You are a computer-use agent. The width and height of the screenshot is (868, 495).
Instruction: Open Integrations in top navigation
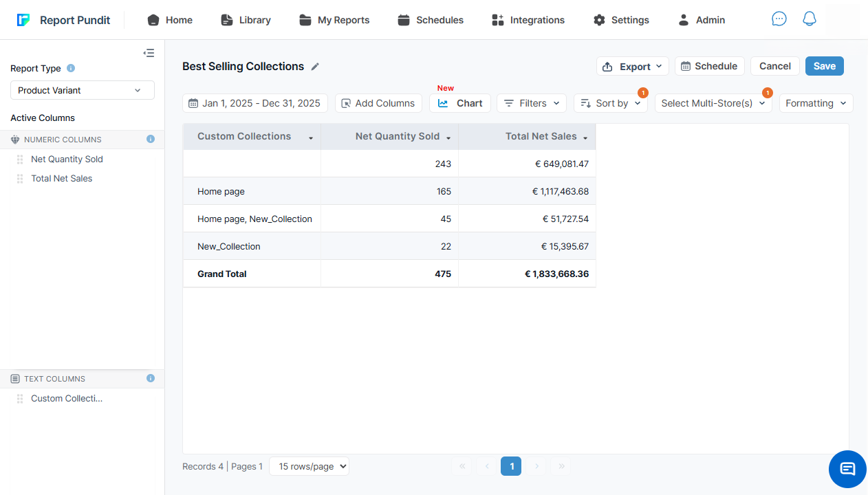tap(528, 20)
